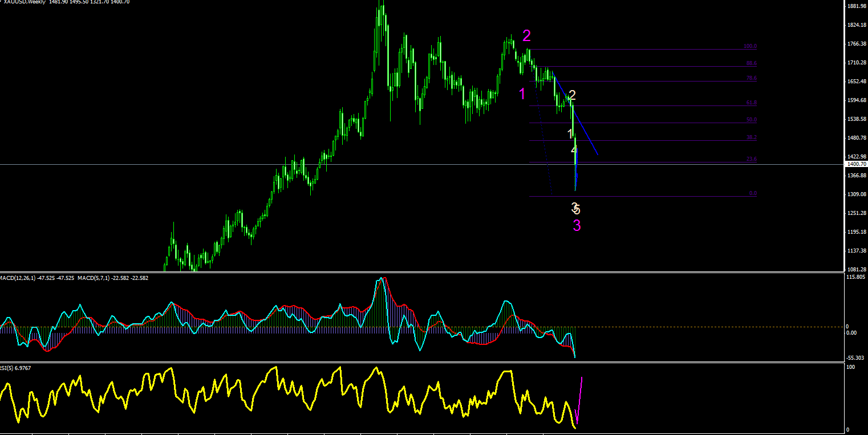Viewport: 868px width, 435px height.
Task: Click the white sub-wave 2 label
Action: [572, 95]
